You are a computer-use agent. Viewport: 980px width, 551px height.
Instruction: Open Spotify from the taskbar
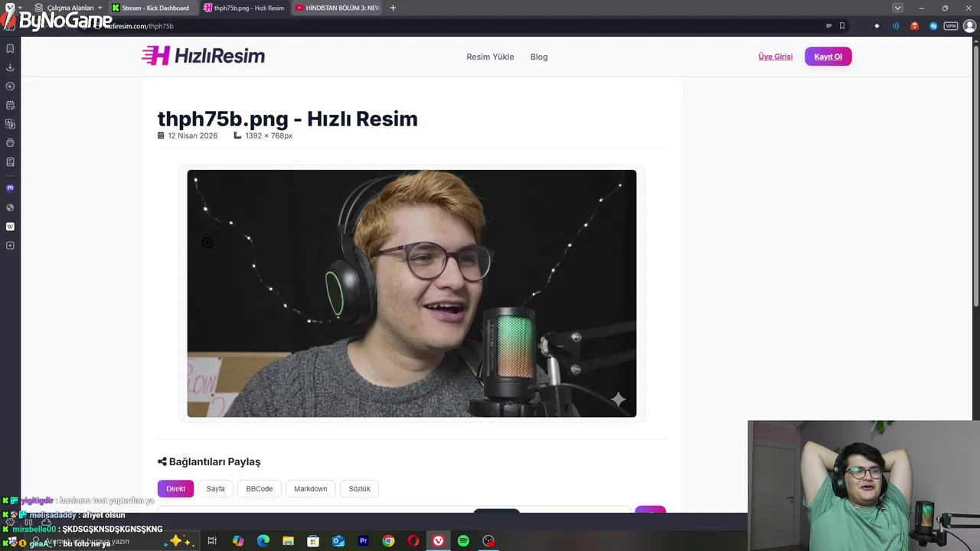[x=463, y=541]
